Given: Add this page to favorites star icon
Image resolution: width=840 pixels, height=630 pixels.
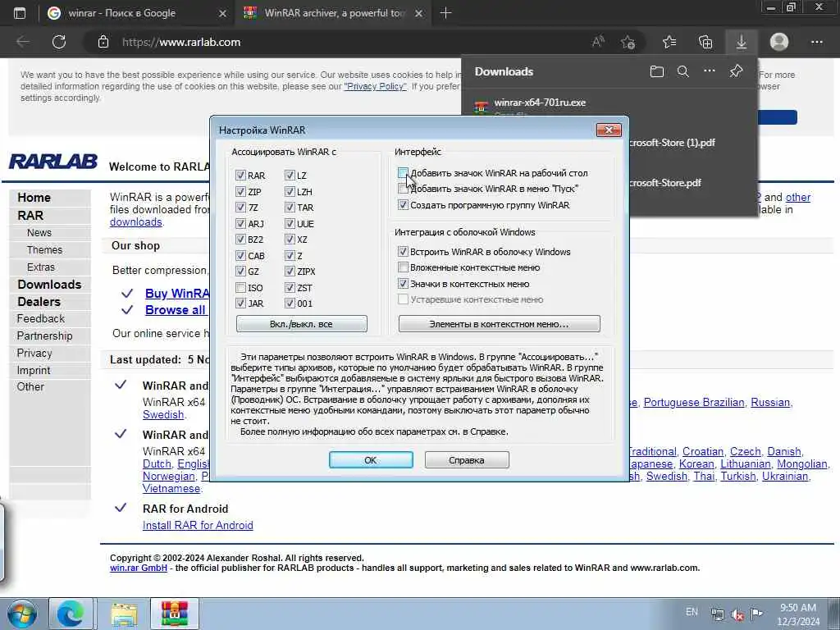Looking at the screenshot, I should [x=628, y=42].
